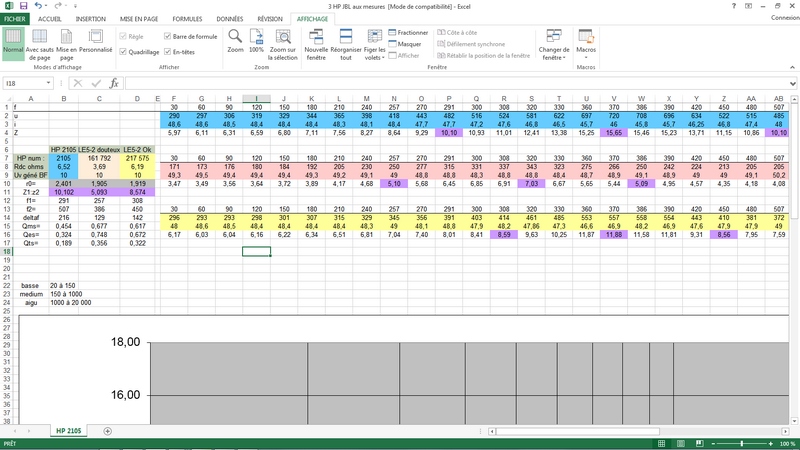
Task: Uncheck the Quadrillage checkbox
Action: 124,51
